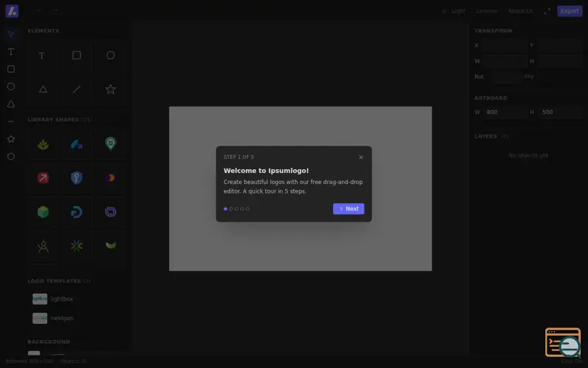Toggle fullscreen with the expand arrows icon
The height and width of the screenshot is (368, 588).
tap(547, 11)
